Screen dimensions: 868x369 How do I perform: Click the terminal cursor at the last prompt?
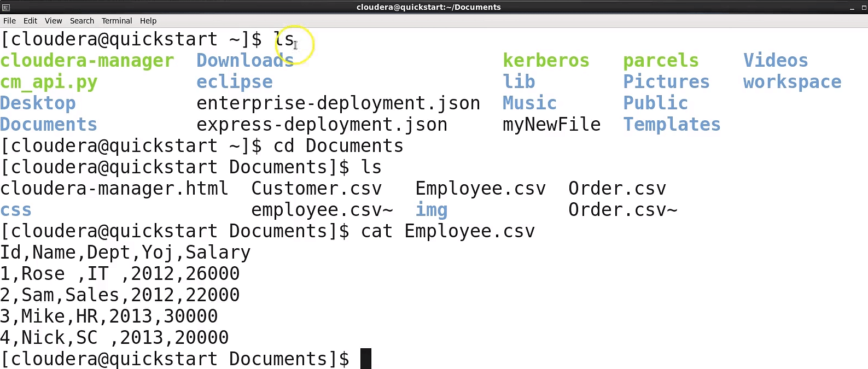point(366,359)
